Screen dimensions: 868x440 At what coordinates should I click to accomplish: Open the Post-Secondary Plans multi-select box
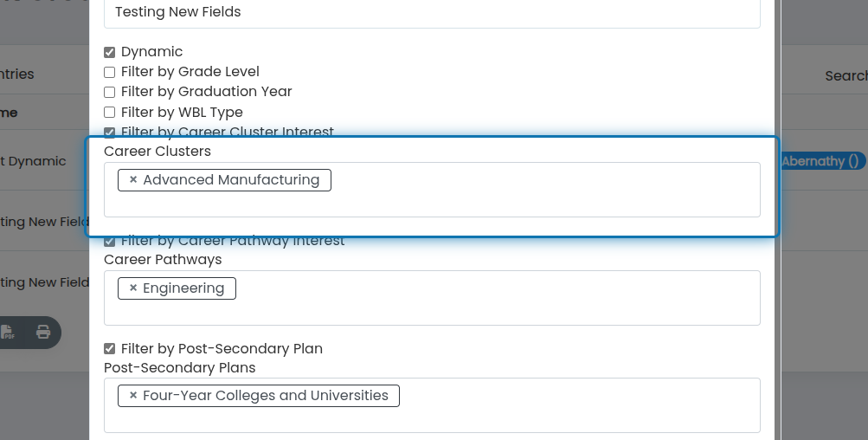[x=432, y=405]
